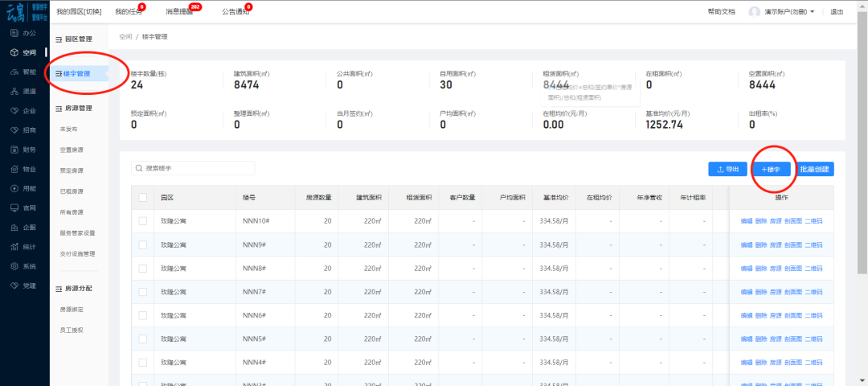Viewport: 868px width, 386px height.
Task: Click 删除 for row NNN9#
Action: pyautogui.click(x=761, y=244)
